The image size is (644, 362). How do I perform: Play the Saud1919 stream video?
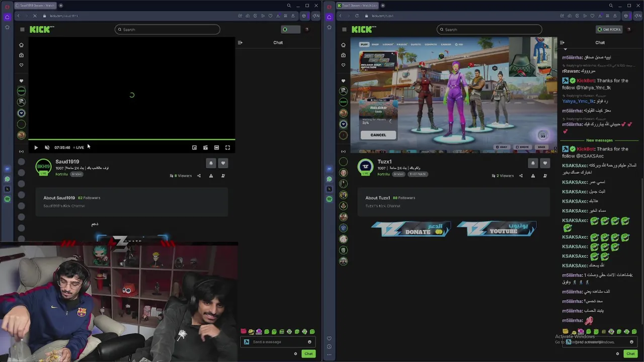(x=36, y=147)
